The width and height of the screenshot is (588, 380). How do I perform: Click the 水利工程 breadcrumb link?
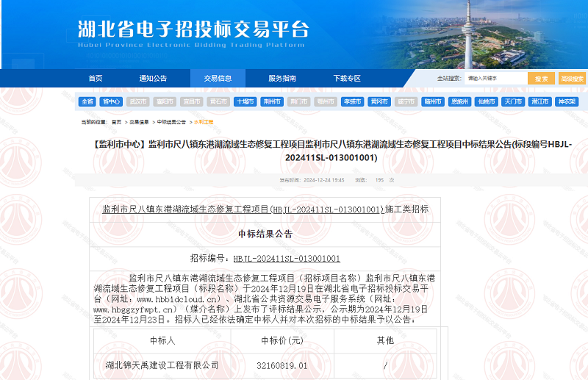pyautogui.click(x=204, y=122)
